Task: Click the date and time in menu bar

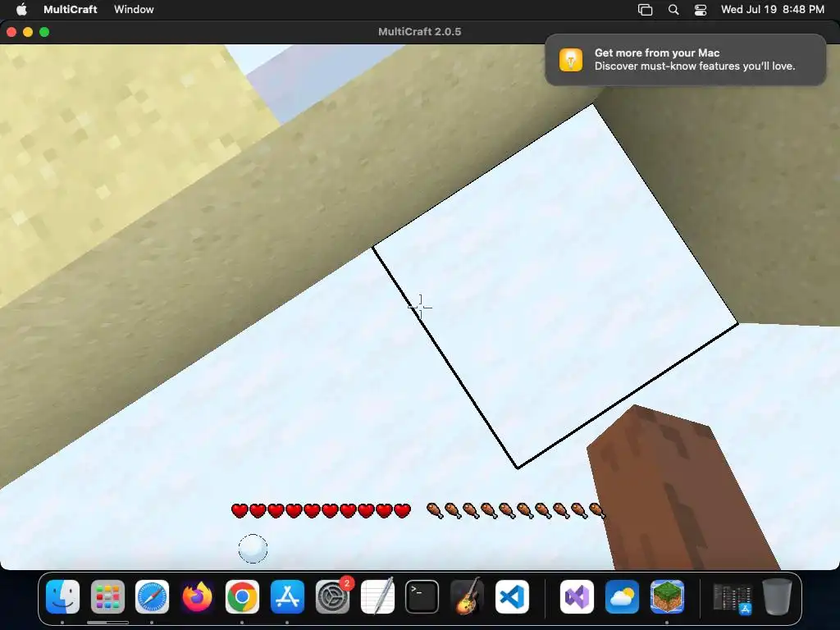Action: [773, 9]
